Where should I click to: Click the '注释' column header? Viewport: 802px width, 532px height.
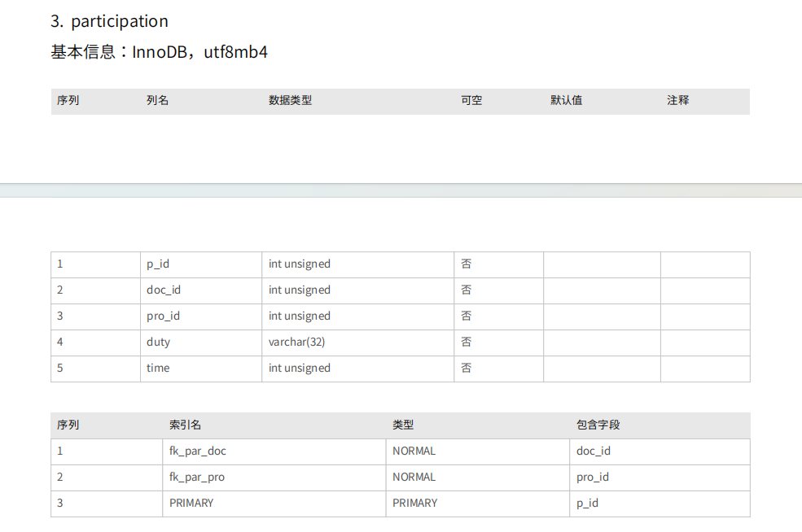click(677, 100)
